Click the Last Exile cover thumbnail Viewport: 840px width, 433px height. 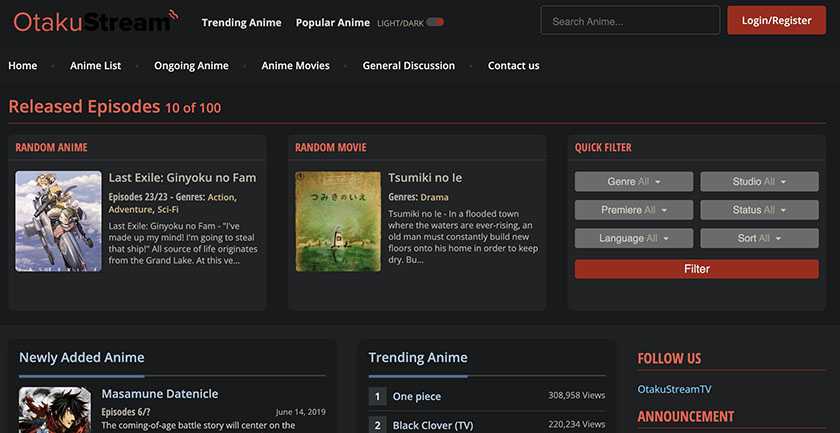tap(58, 221)
